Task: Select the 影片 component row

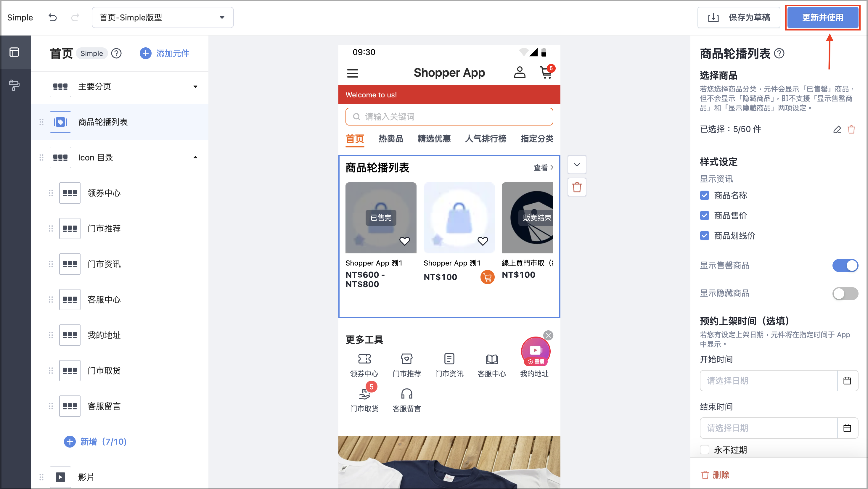Action: point(120,477)
